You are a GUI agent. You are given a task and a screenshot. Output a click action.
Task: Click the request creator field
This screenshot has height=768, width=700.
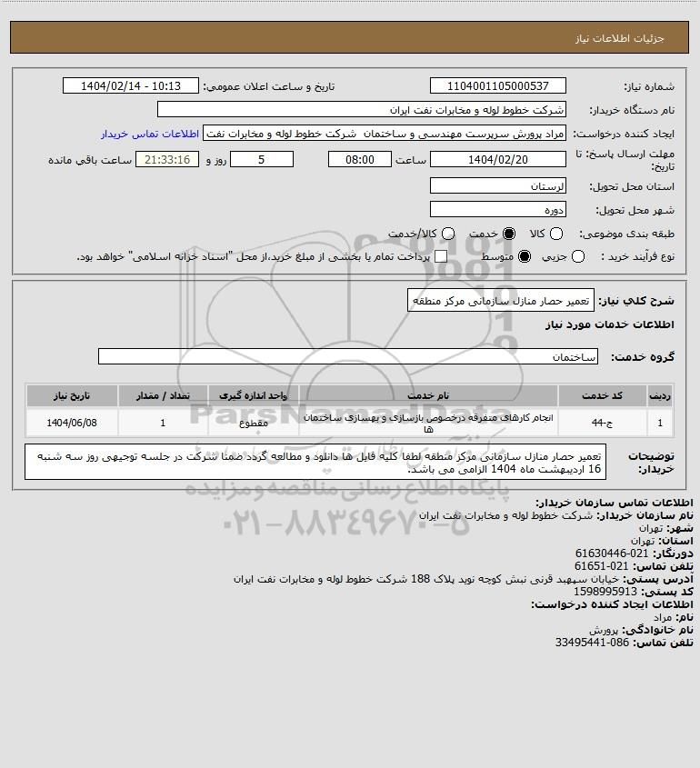point(385,134)
